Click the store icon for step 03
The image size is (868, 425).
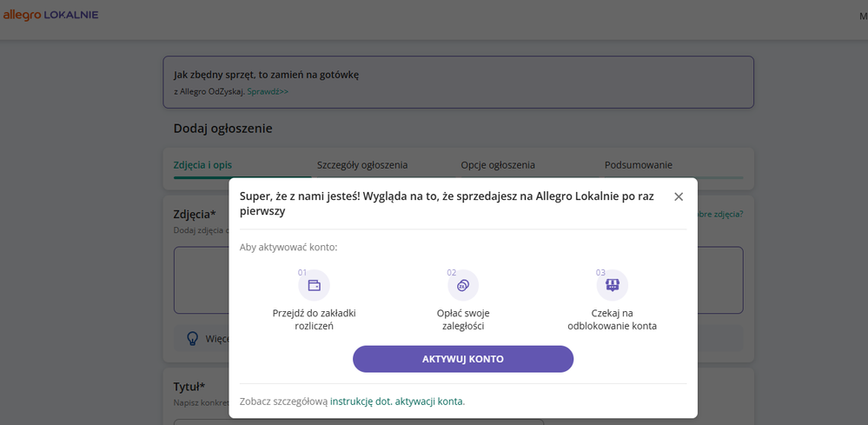612,285
